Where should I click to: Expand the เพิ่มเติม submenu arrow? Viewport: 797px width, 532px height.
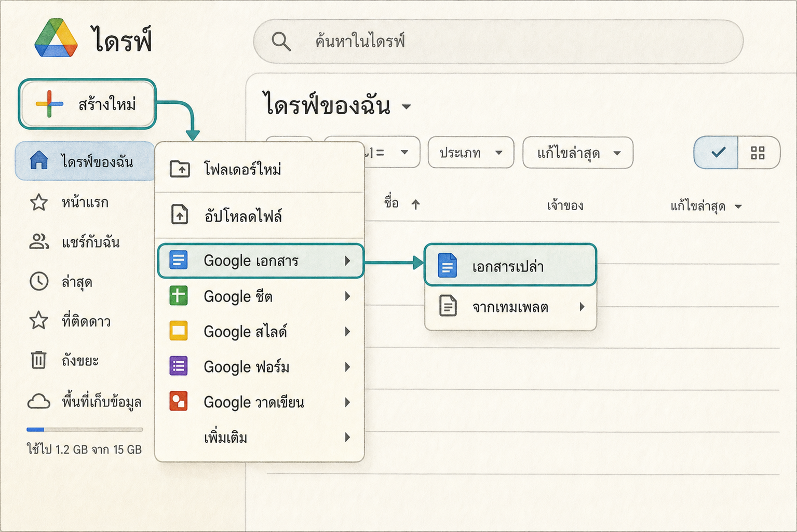pyautogui.click(x=347, y=437)
